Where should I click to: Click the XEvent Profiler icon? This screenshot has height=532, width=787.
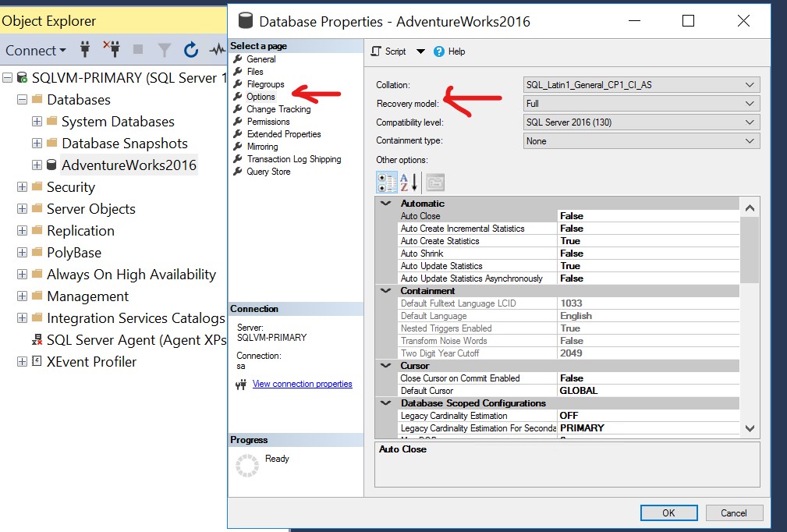tap(37, 361)
